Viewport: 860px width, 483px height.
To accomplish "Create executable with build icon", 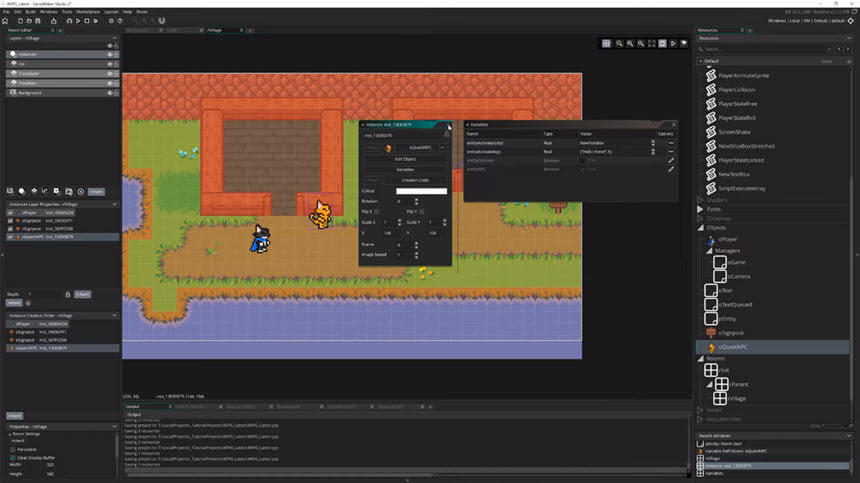I will click(x=53, y=21).
